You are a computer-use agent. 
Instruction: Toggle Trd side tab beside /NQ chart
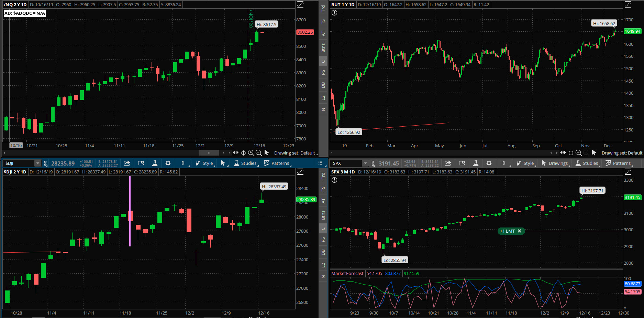(323, 9)
